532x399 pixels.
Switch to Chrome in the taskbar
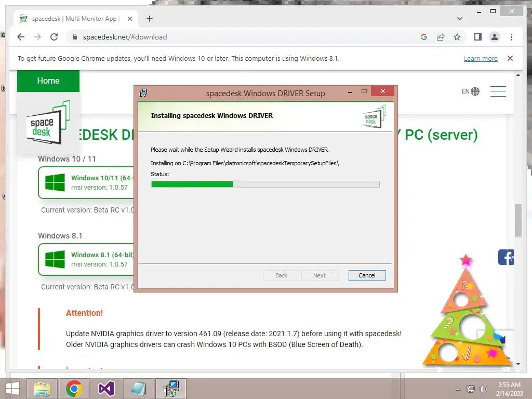(74, 389)
